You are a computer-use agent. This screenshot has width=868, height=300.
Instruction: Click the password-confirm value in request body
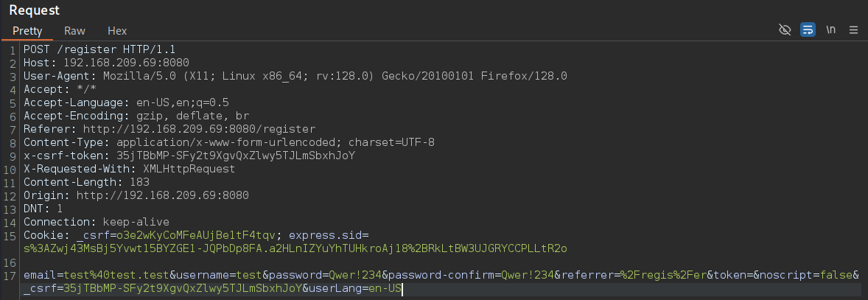click(x=528, y=275)
